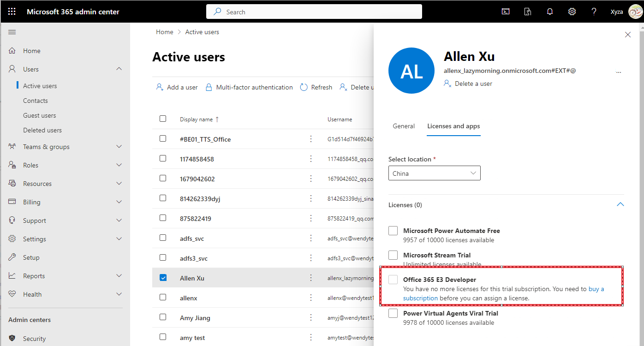Open the app launcher waffle icon

coord(12,12)
